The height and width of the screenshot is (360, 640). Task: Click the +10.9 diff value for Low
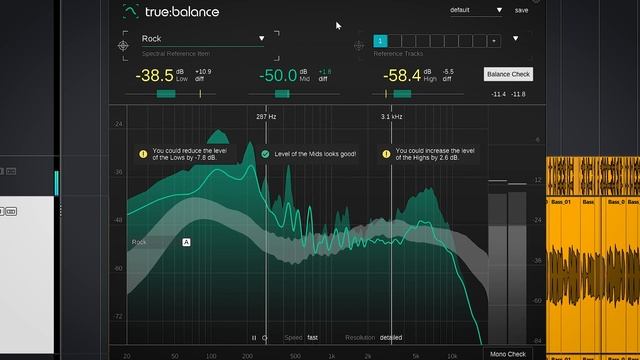[x=203, y=71]
